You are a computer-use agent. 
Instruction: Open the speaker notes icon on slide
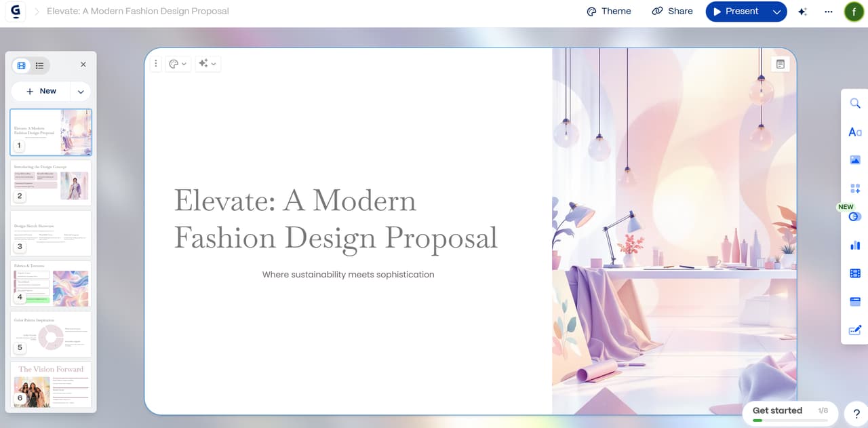(x=780, y=64)
